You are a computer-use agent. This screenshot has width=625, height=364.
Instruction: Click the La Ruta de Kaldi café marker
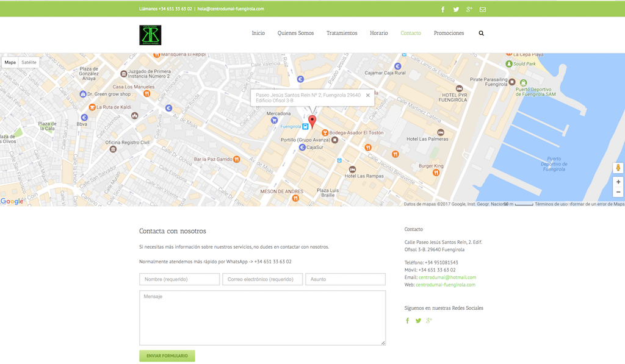pyautogui.click(x=92, y=107)
